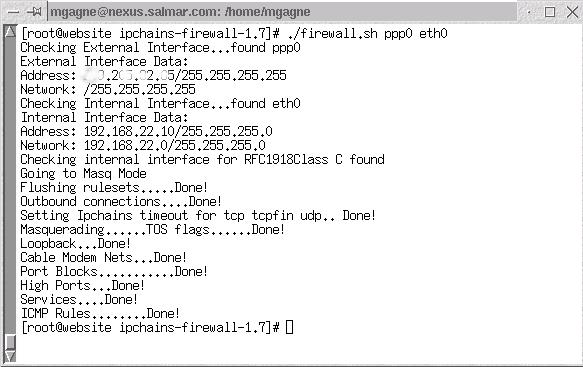Click the 'ICMP Rules' Done line
This screenshot has height=367, width=583.
(100, 313)
